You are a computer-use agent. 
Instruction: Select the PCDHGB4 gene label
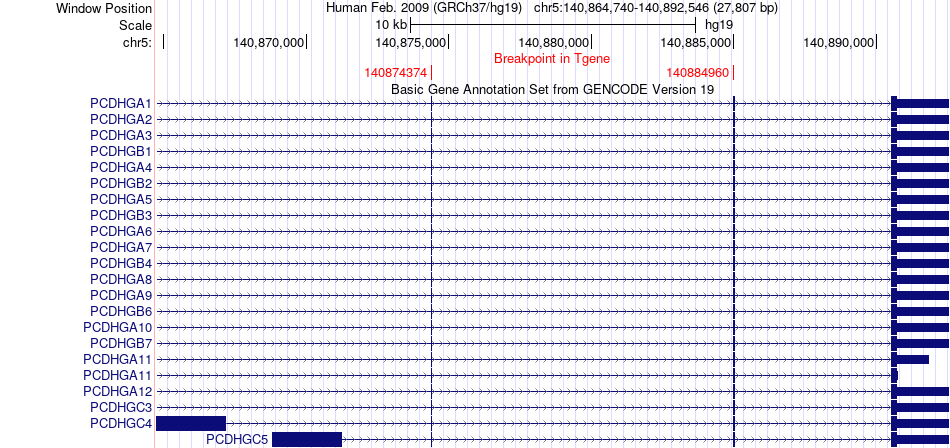(x=120, y=263)
